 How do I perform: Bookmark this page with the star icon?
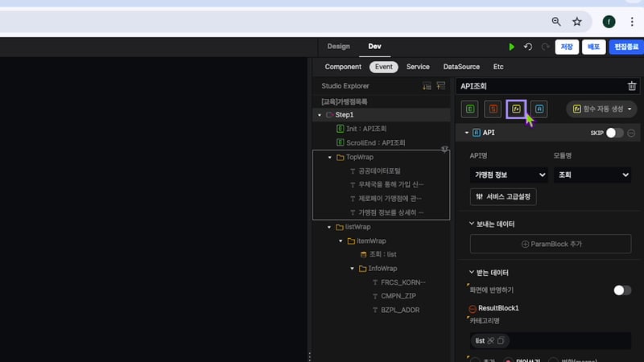577,22
